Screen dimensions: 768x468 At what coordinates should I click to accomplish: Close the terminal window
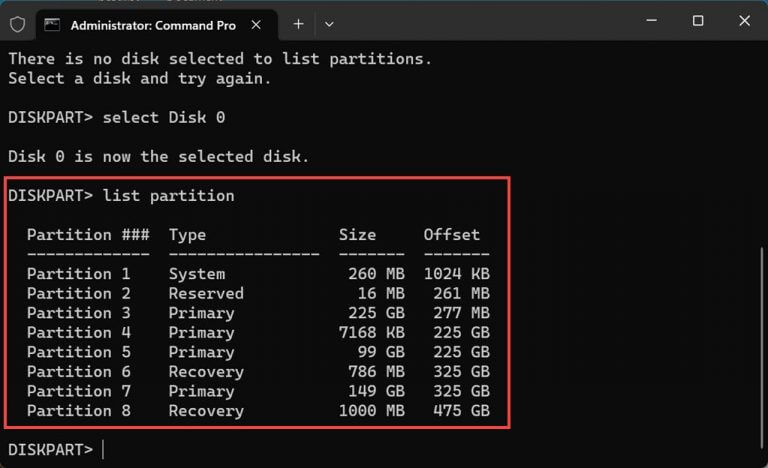(744, 21)
